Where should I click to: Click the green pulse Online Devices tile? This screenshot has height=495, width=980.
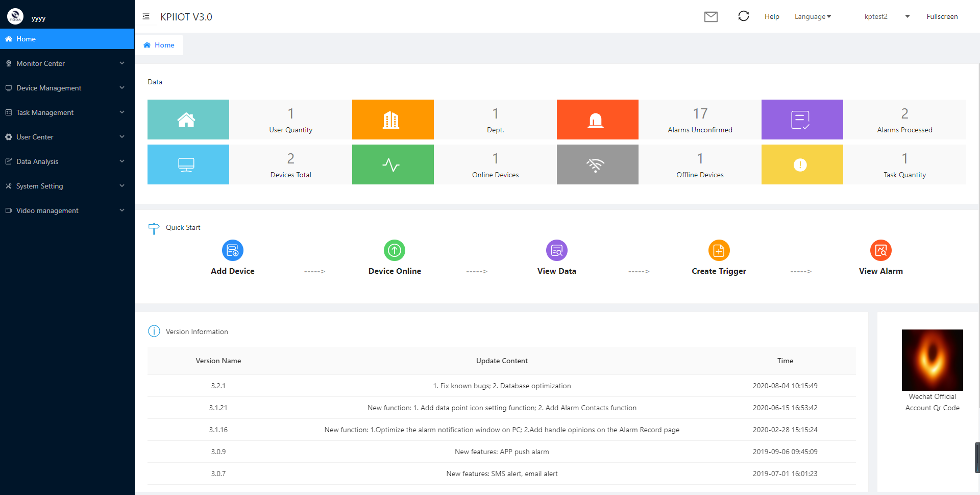click(x=393, y=164)
